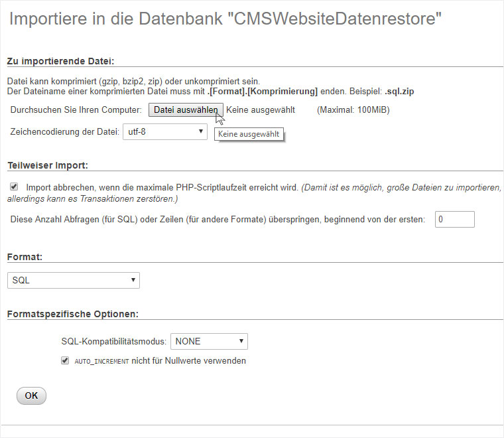Click the Datei auswählen file button
504x438 pixels.
point(186,110)
